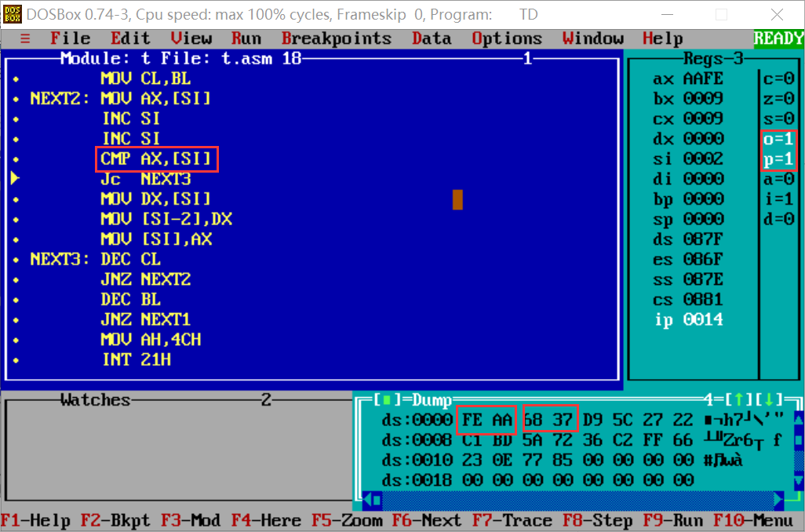Open the system menu ≡ icon

(x=25, y=38)
